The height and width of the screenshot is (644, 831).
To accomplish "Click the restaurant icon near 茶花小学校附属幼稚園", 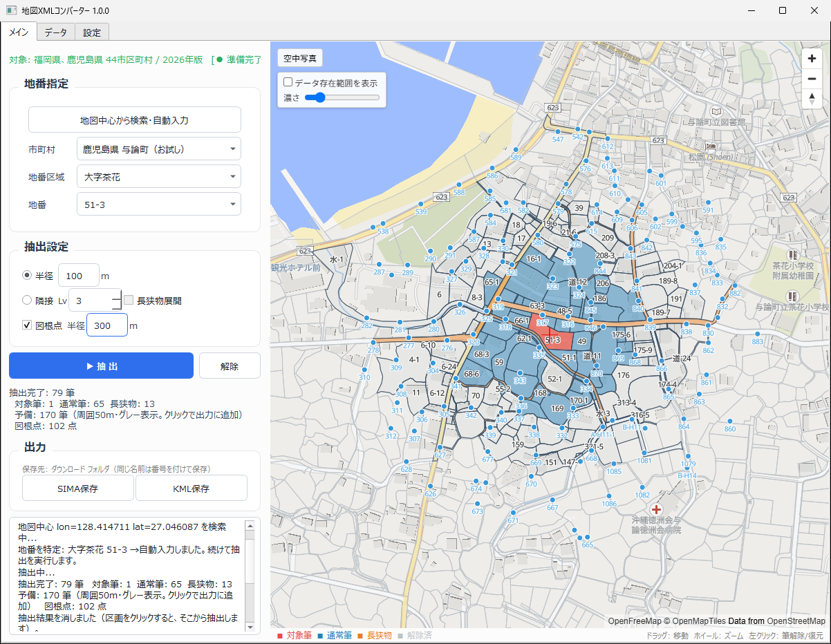I will point(792,255).
